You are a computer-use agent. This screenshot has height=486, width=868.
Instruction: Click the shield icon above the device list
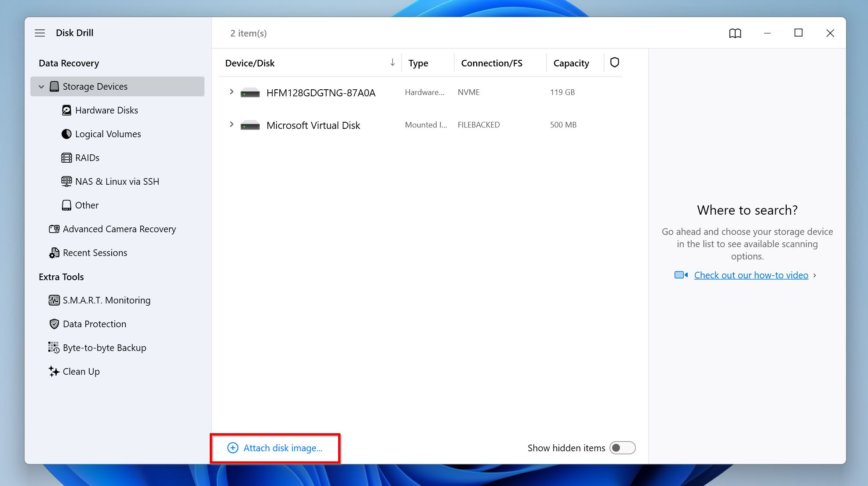point(614,62)
